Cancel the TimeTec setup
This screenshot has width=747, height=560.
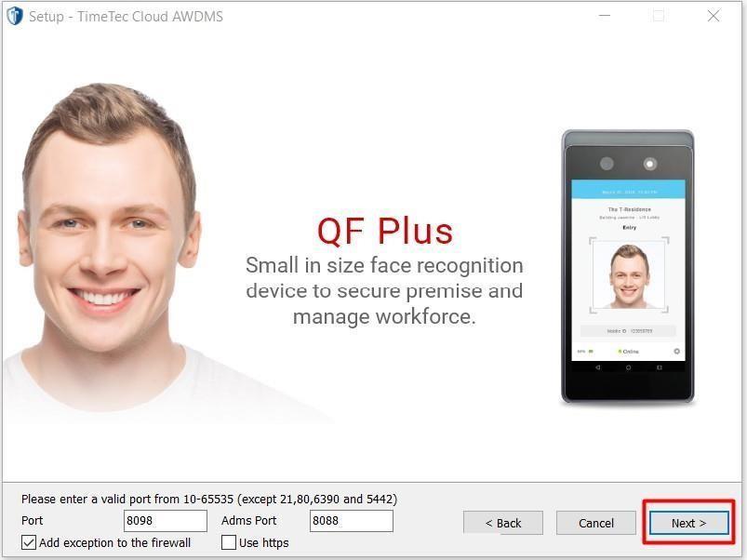(596, 523)
